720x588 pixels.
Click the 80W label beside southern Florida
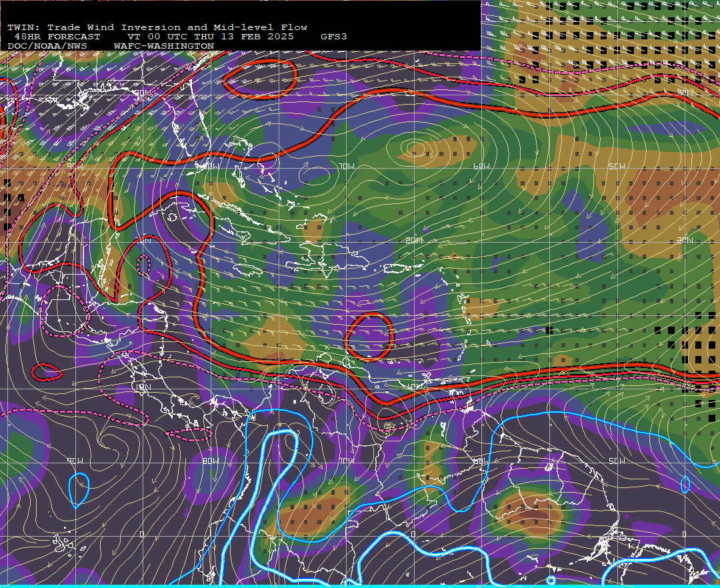click(x=211, y=166)
